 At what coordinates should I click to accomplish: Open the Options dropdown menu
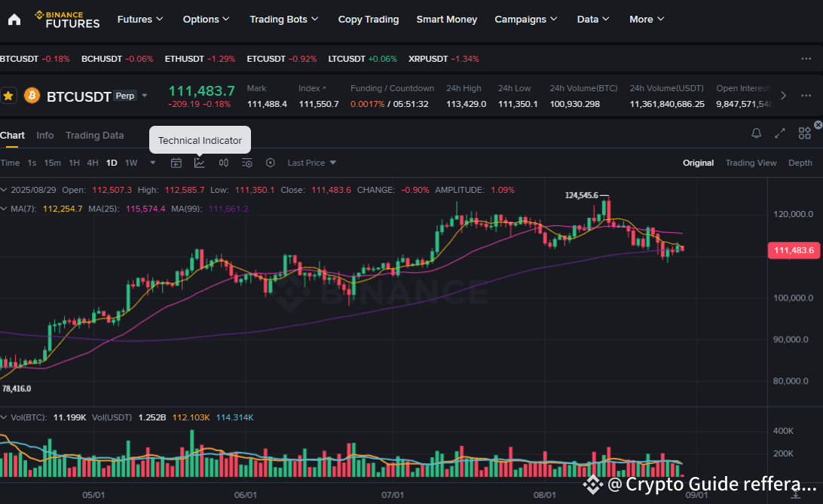click(x=207, y=20)
